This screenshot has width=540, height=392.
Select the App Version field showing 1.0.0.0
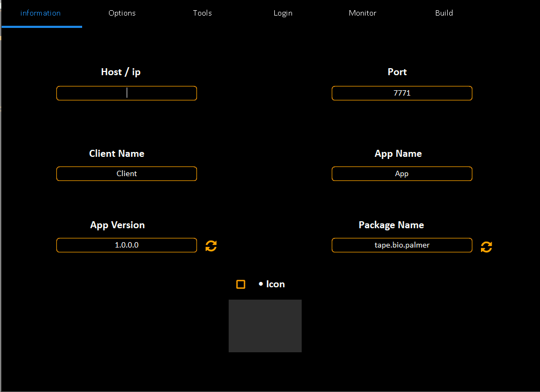[x=126, y=245]
